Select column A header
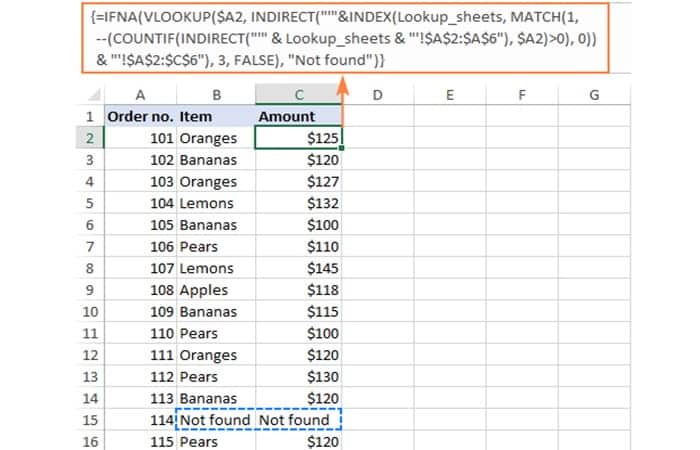Screen dimensions: 700x450 [140, 95]
